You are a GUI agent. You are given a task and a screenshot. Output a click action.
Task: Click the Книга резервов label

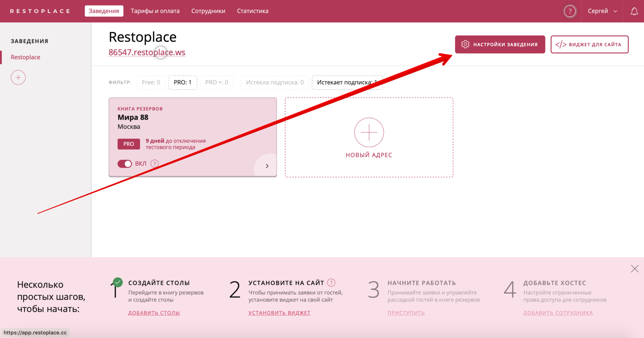click(140, 109)
